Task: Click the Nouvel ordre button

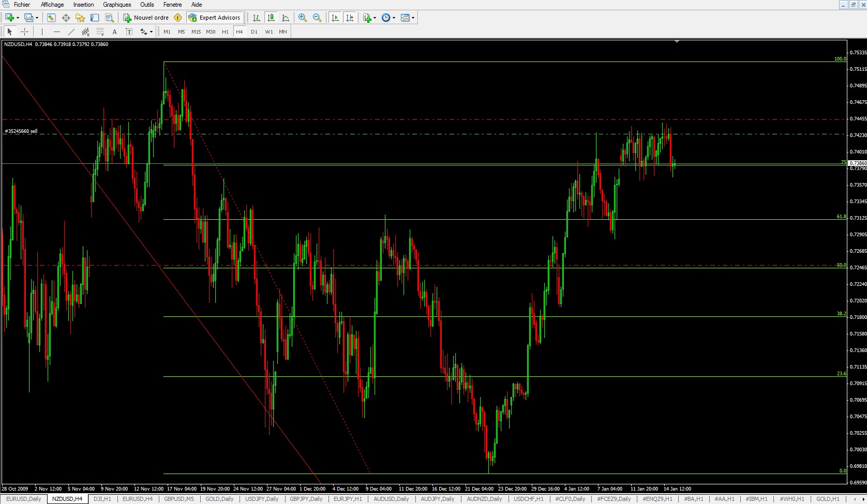Action: [146, 18]
